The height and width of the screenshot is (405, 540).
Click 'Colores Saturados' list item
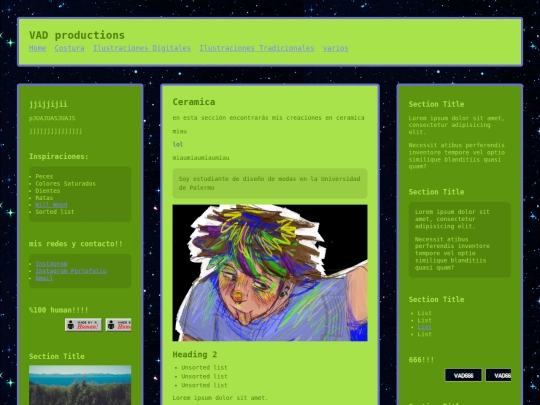coord(65,184)
